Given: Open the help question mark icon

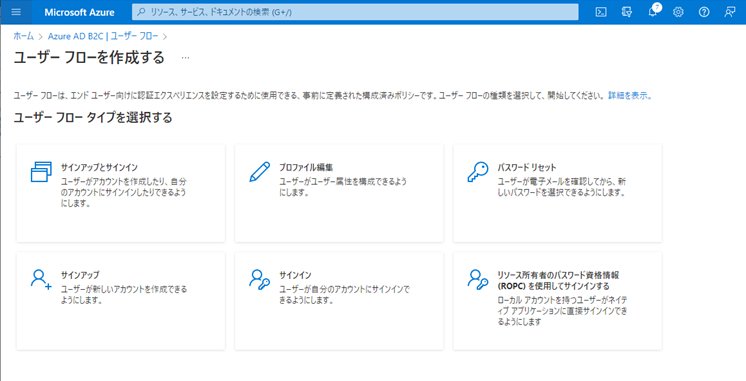Looking at the screenshot, I should pos(704,12).
